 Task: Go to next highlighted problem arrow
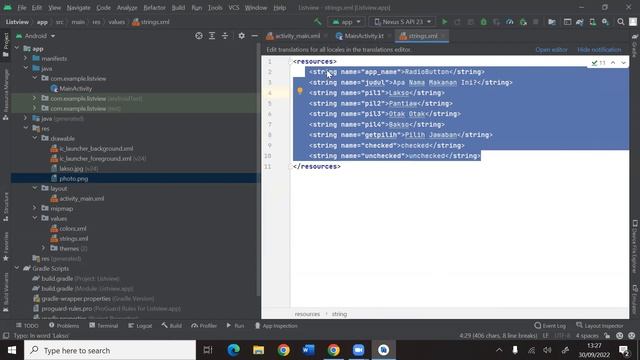623,62
